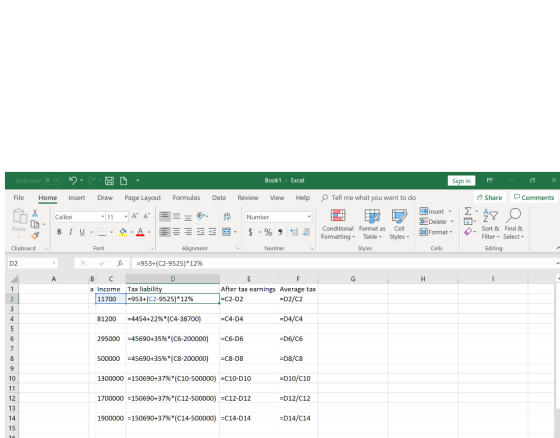Click the Accounting dollar format icon
The height and width of the screenshot is (438, 560).
(x=251, y=232)
